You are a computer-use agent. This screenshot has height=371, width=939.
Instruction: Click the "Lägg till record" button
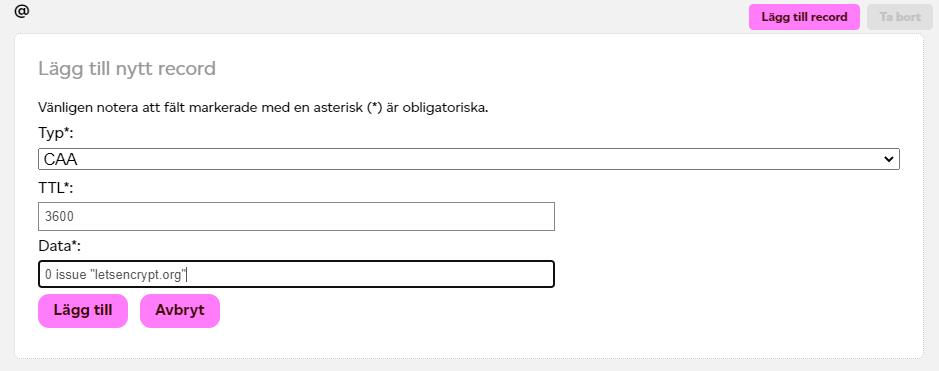[x=804, y=17]
